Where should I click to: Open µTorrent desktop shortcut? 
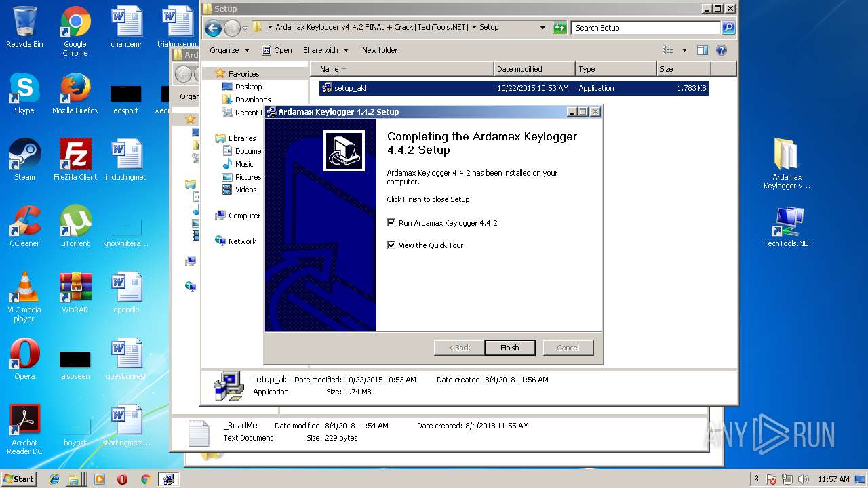click(x=75, y=226)
